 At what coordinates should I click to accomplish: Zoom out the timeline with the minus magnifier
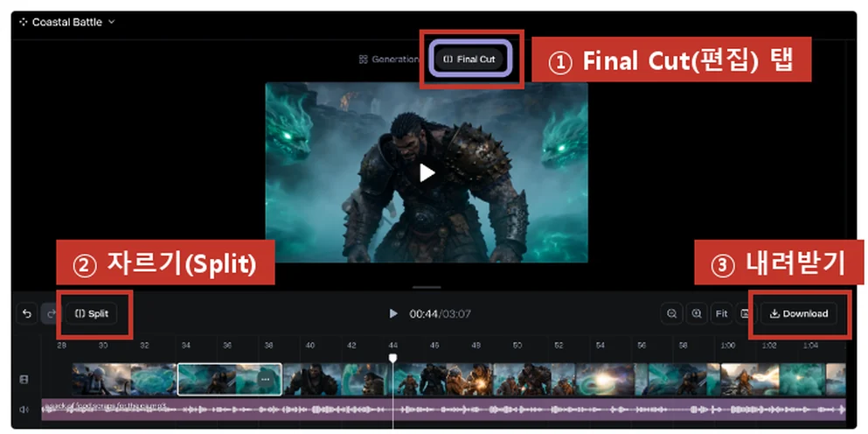tap(671, 314)
